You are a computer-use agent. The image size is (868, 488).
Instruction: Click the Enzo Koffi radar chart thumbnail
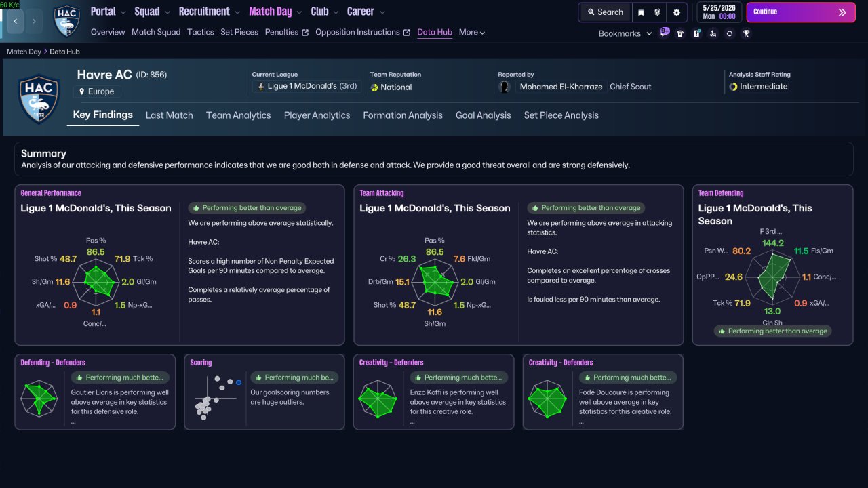point(378,399)
